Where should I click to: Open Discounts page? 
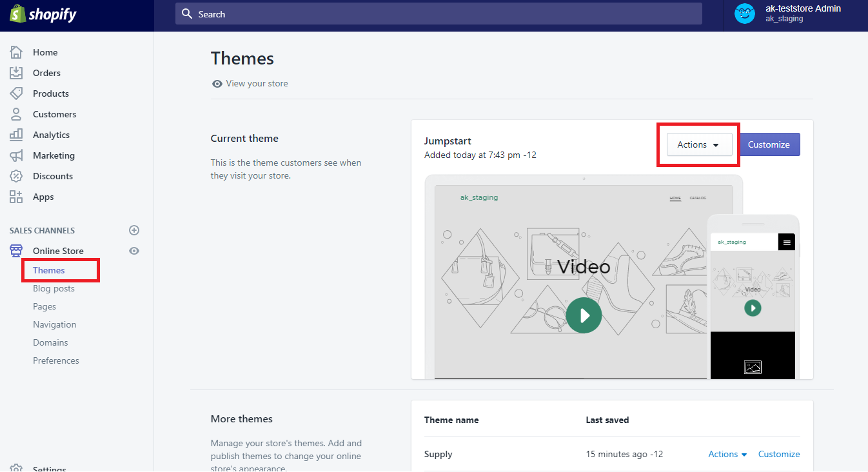[x=53, y=176]
